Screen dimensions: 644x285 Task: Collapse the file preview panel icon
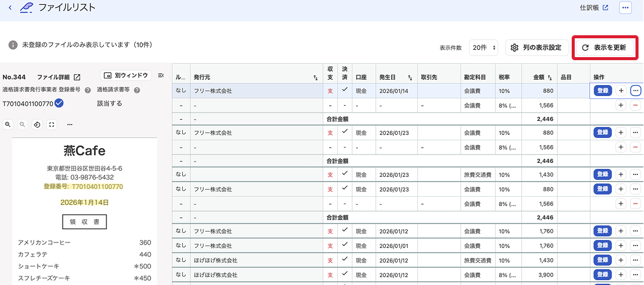(160, 75)
